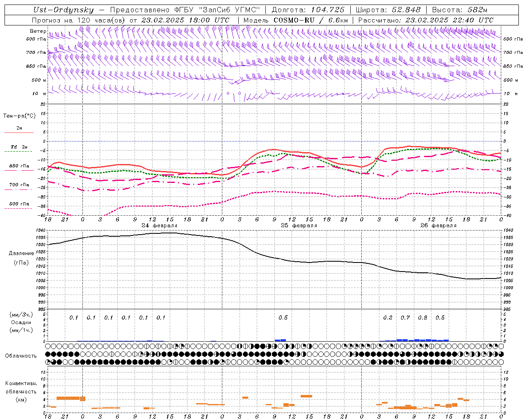The height and width of the screenshot is (420, 525).
Task: Click the '(мм/3ч.)' precipitation unit label
Action: [21, 315]
